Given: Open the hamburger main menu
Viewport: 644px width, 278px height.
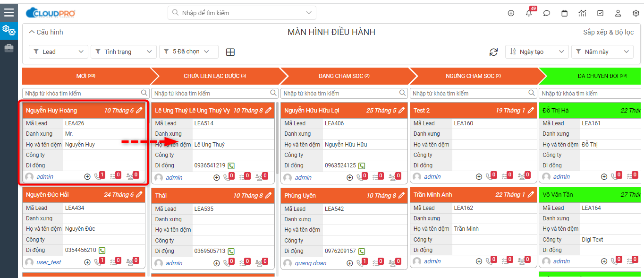Looking at the screenshot, I should [9, 12].
